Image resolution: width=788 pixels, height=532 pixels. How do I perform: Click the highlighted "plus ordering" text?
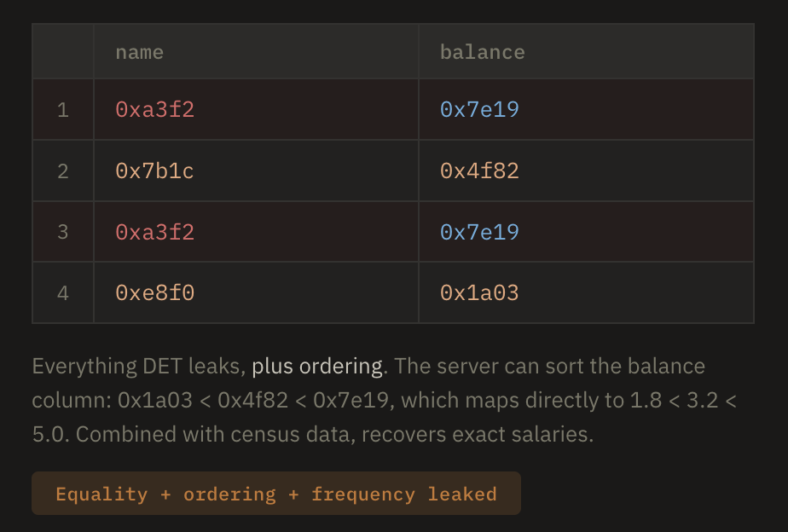click(316, 367)
